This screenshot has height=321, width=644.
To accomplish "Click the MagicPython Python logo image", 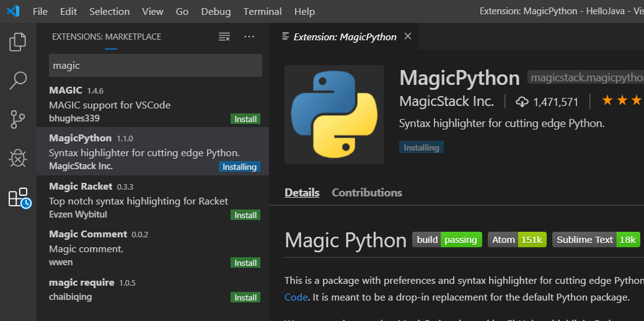I will (334, 115).
